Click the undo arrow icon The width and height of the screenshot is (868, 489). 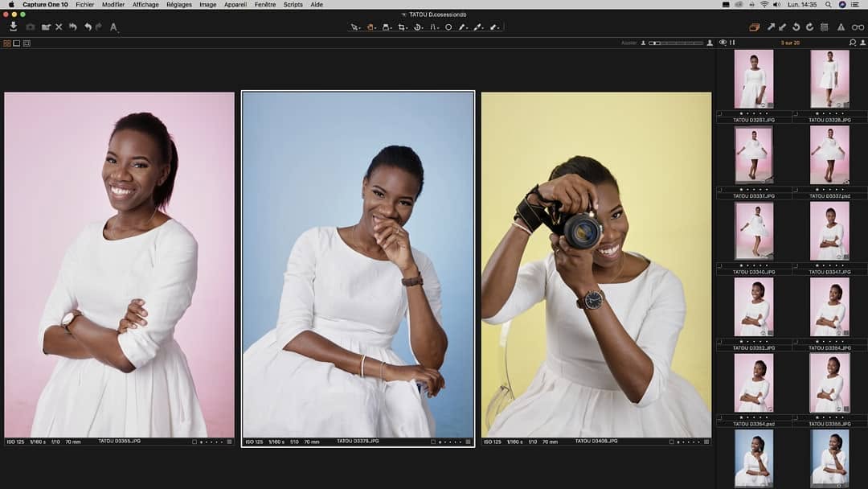pyautogui.click(x=88, y=27)
